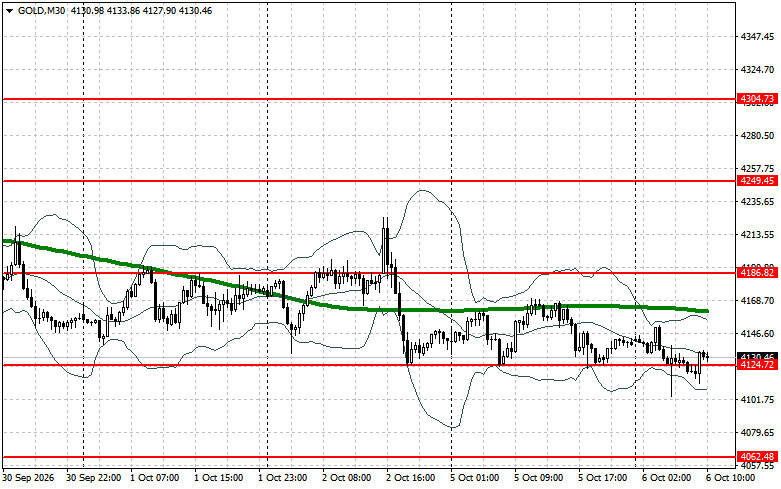This screenshot has width=781, height=489.
Task: Select the 4062.48 red level price label
Action: (757, 456)
